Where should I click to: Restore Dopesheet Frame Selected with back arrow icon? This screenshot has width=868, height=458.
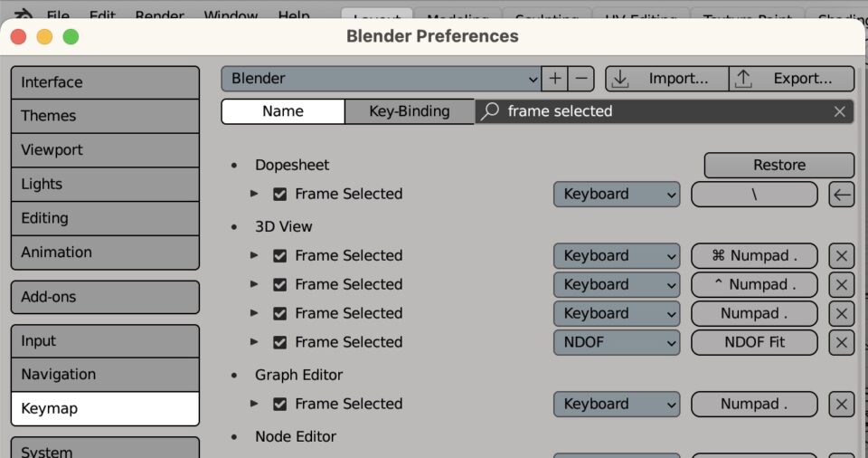pos(842,194)
